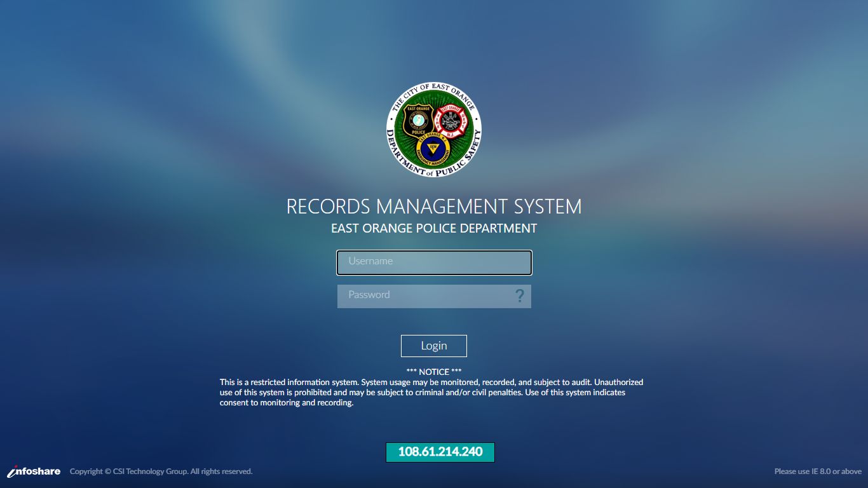Click the Copyright CSI Technology Group text
Image resolution: width=868 pixels, height=488 pixels.
(x=161, y=471)
